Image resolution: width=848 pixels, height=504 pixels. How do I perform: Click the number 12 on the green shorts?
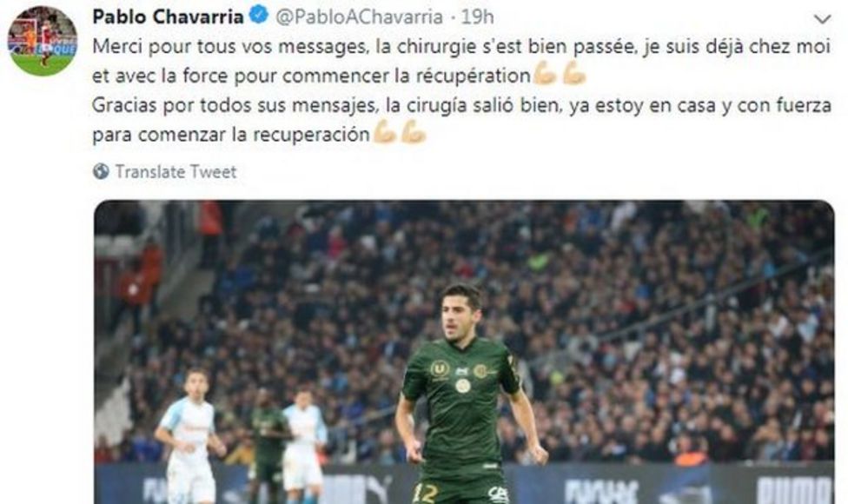click(425, 493)
